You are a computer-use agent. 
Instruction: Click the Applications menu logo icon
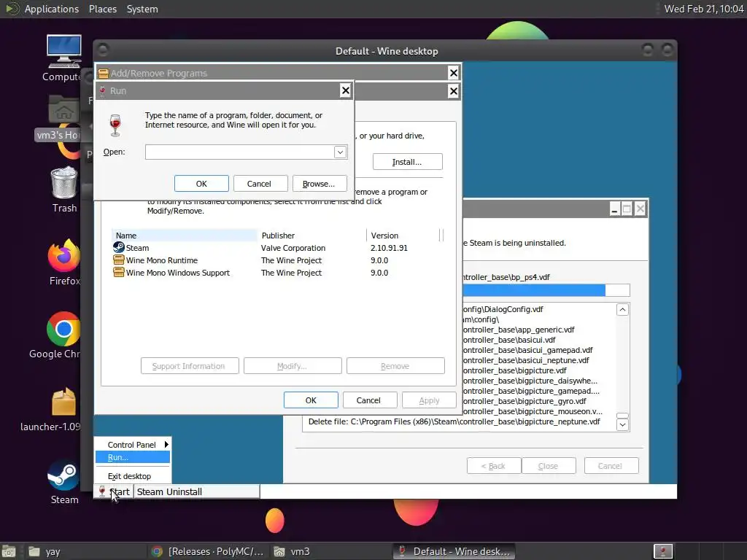(12, 9)
